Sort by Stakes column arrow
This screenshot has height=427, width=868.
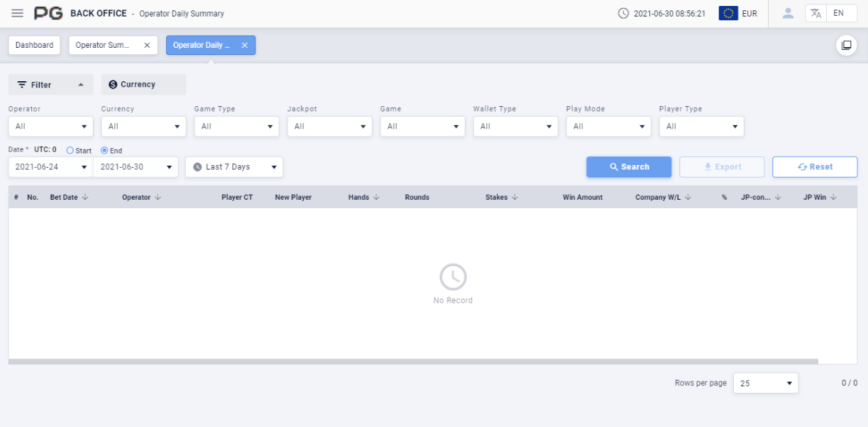point(515,197)
